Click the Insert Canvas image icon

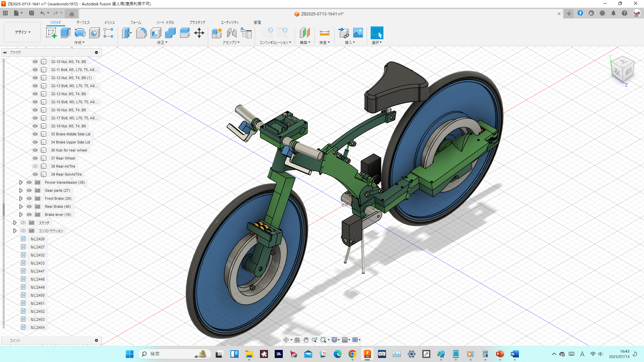pyautogui.click(x=358, y=33)
